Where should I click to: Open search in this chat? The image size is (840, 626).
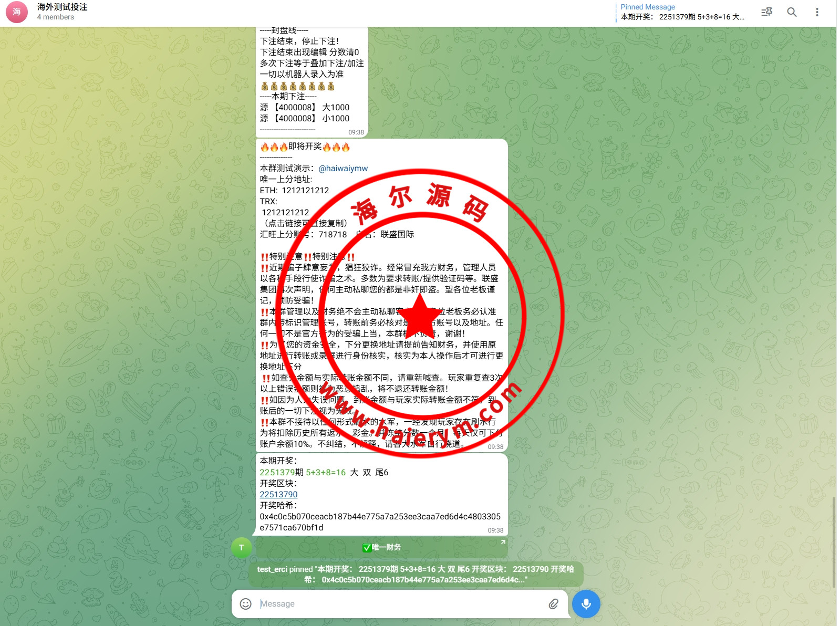[x=792, y=12]
